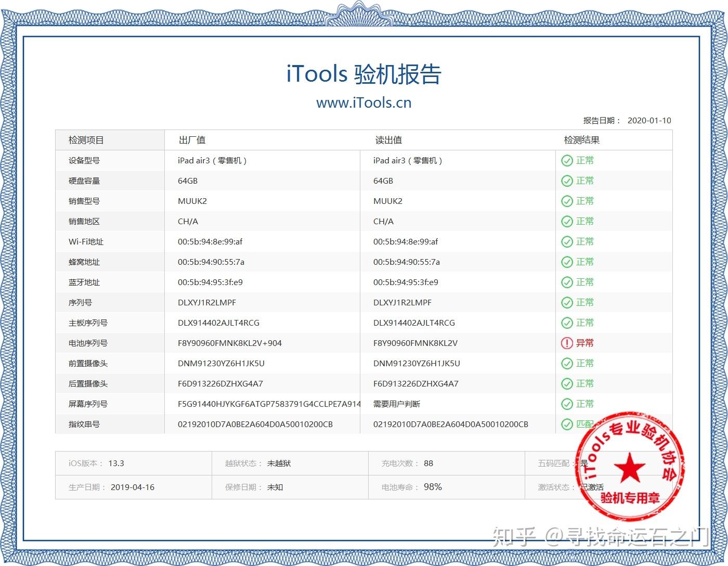Click the red exclamation icon on 电池序列号 row
Image resolution: width=728 pixels, height=566 pixels.
pos(567,343)
